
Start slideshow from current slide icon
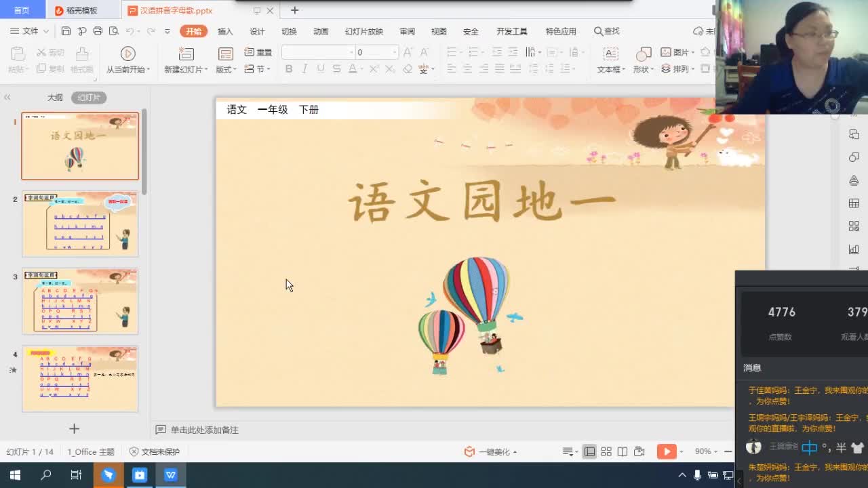point(127,54)
